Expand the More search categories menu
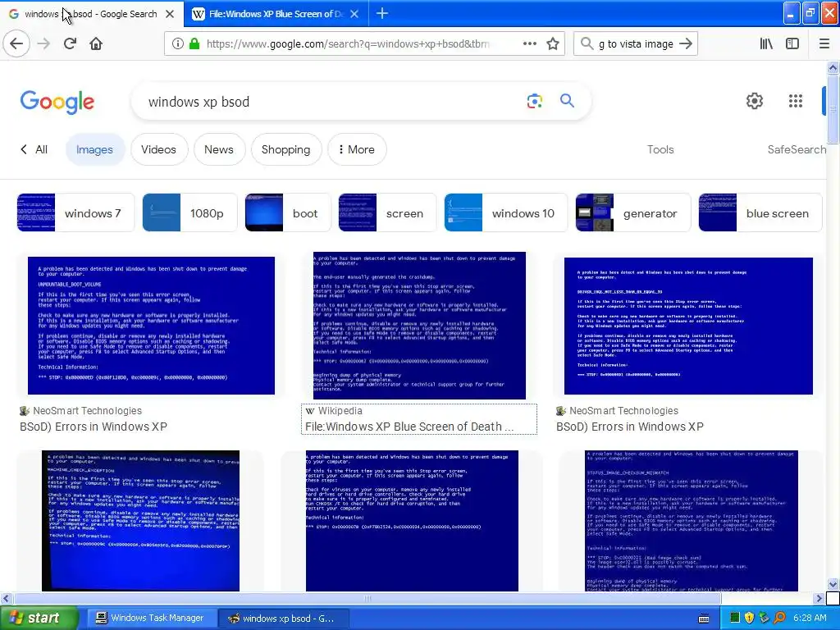Screen dimensions: 840x630 pyautogui.click(x=357, y=149)
